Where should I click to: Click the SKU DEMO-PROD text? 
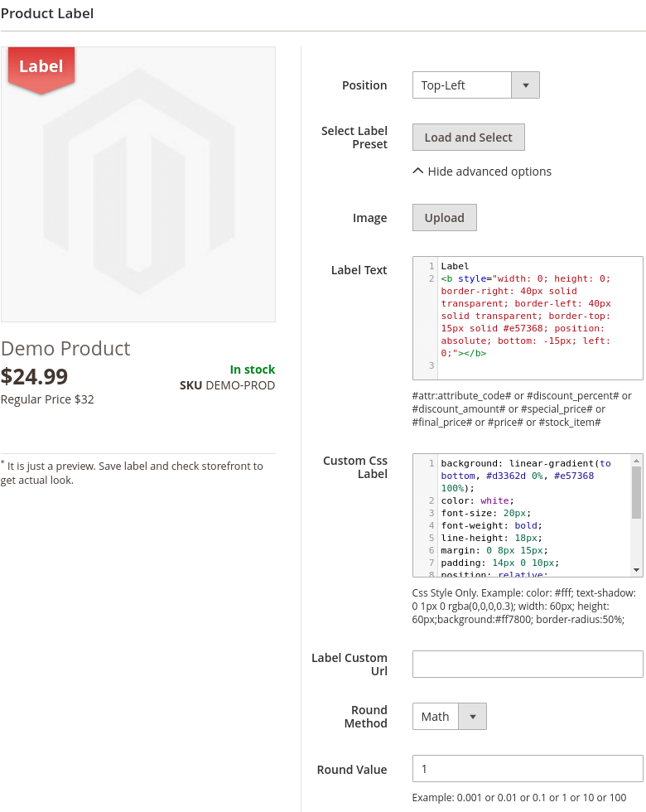pos(227,385)
